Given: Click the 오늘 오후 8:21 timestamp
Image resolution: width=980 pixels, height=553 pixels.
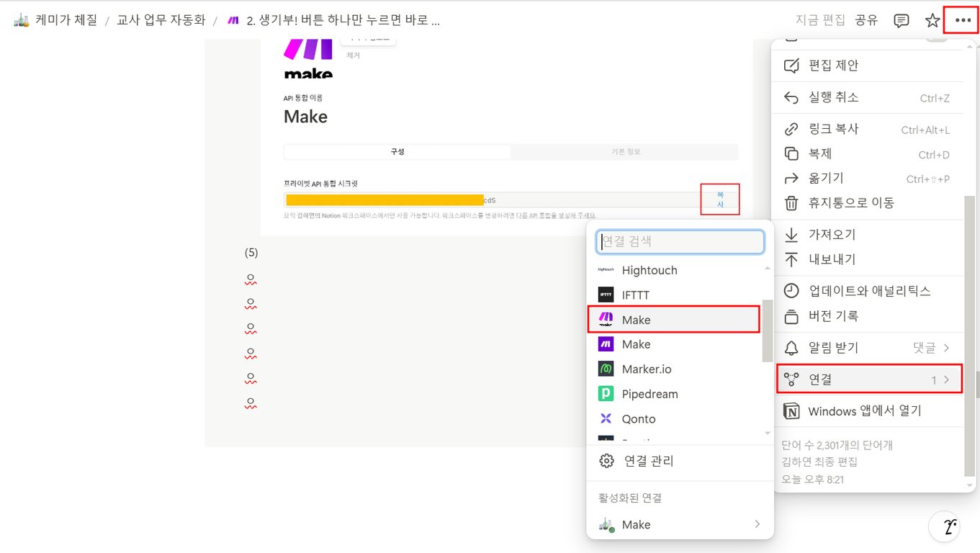Looking at the screenshot, I should 812,479.
